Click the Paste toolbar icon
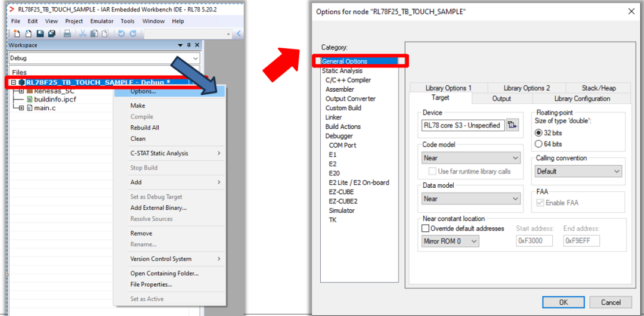The width and height of the screenshot is (644, 316). tap(105, 34)
